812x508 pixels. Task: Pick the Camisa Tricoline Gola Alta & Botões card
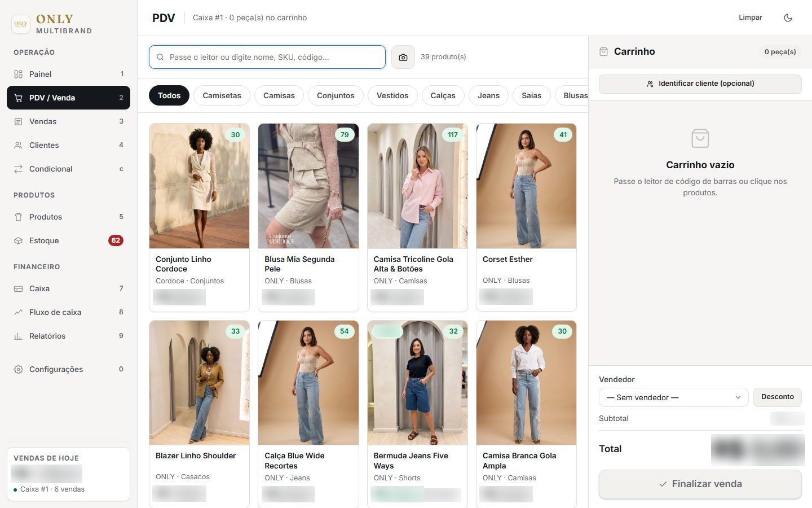pyautogui.click(x=417, y=217)
